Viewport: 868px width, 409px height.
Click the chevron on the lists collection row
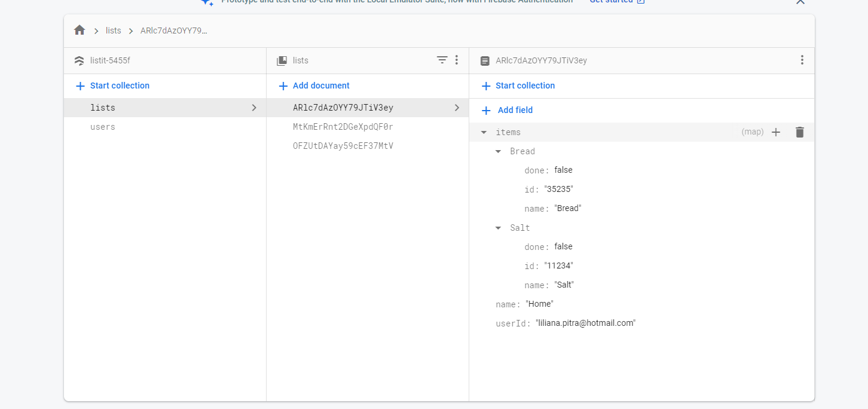254,108
